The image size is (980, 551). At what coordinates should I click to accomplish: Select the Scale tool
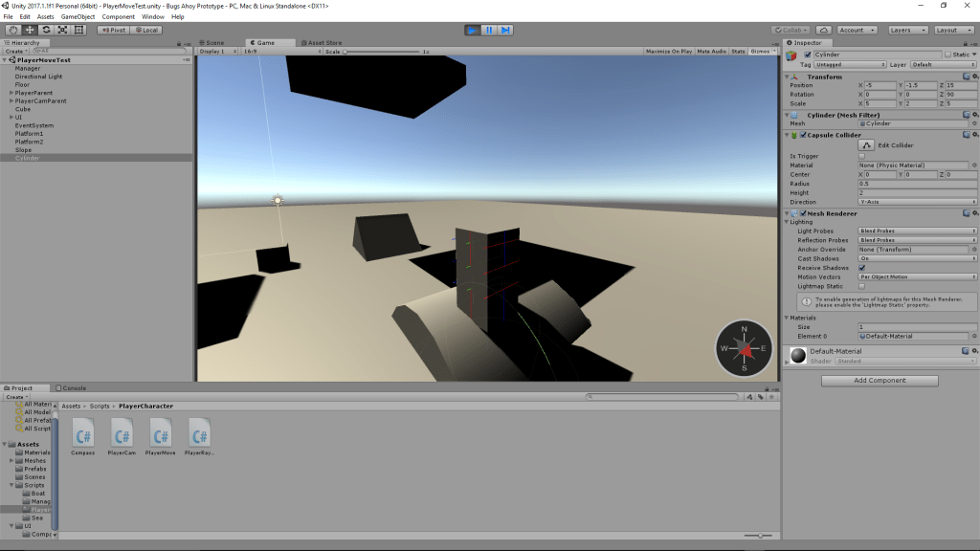(62, 30)
